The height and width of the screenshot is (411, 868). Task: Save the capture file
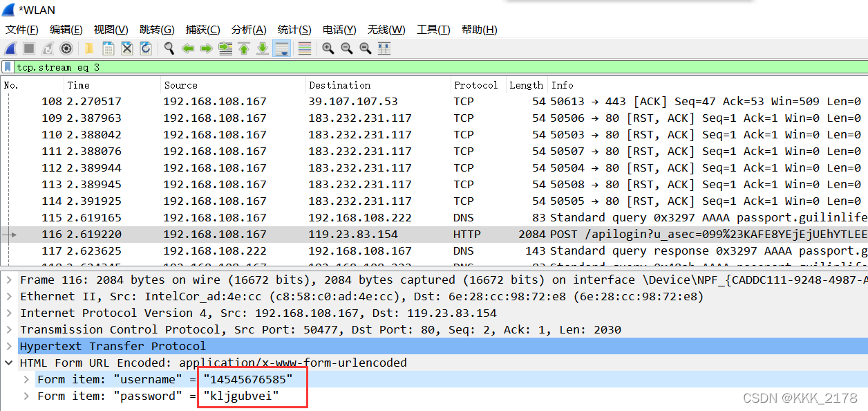pyautogui.click(x=108, y=48)
